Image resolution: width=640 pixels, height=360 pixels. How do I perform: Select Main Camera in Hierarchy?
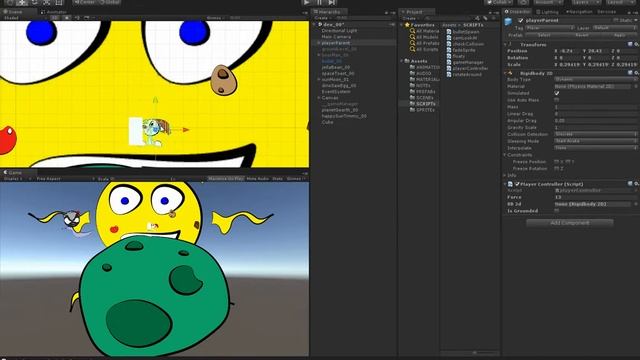336,37
